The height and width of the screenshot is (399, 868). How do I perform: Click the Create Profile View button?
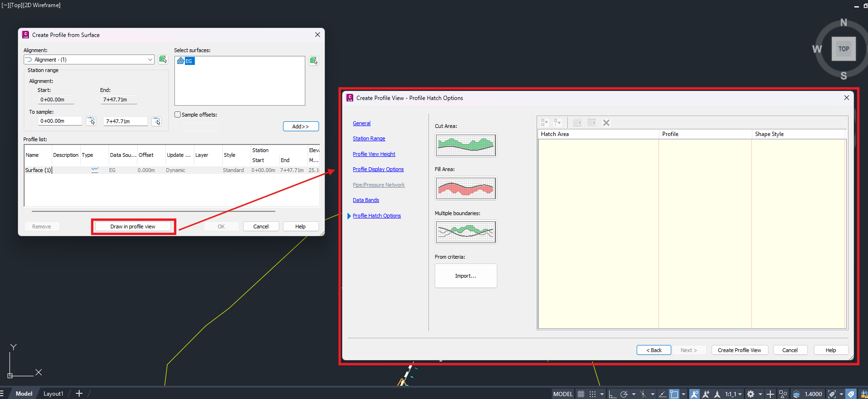739,350
